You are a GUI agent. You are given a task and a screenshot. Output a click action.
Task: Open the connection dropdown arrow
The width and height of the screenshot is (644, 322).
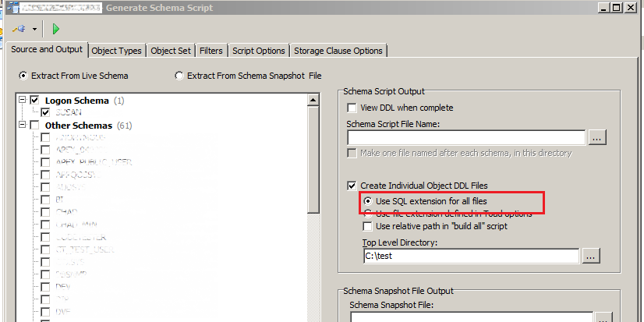34,29
